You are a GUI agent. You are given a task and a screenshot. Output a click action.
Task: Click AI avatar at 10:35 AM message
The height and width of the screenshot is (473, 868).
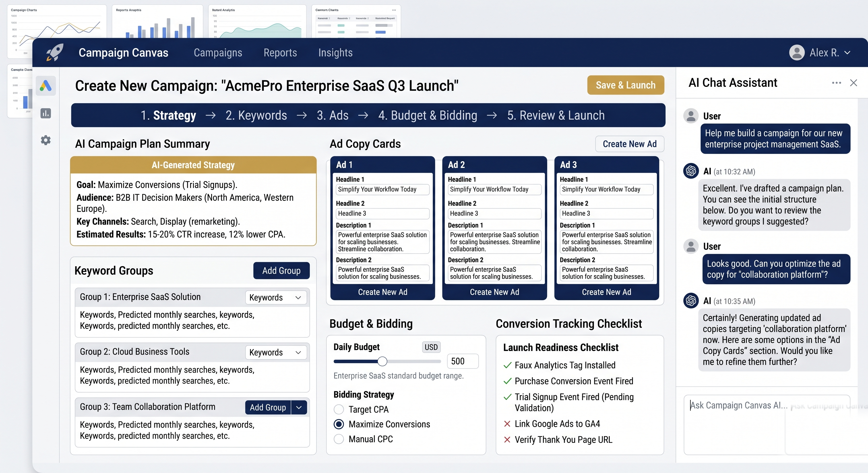(691, 300)
